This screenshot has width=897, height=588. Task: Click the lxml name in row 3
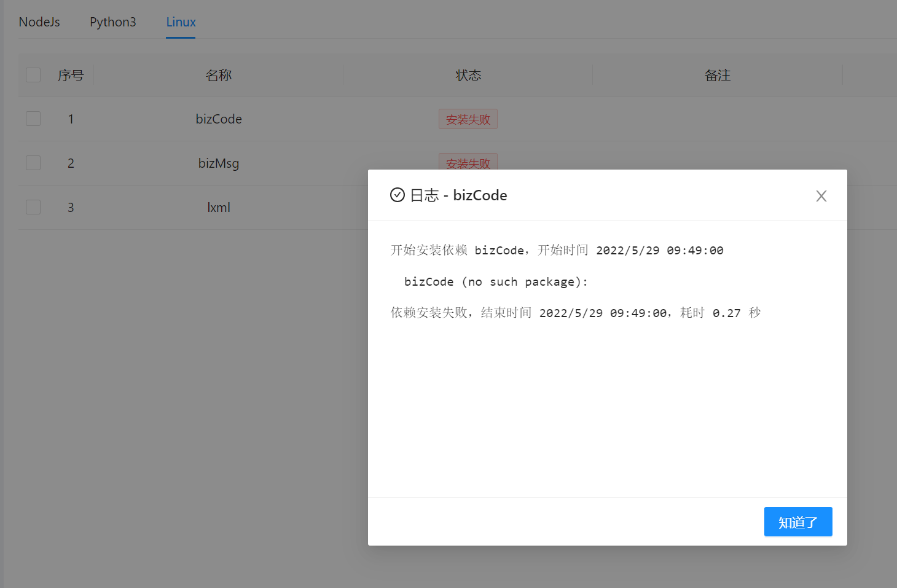219,207
